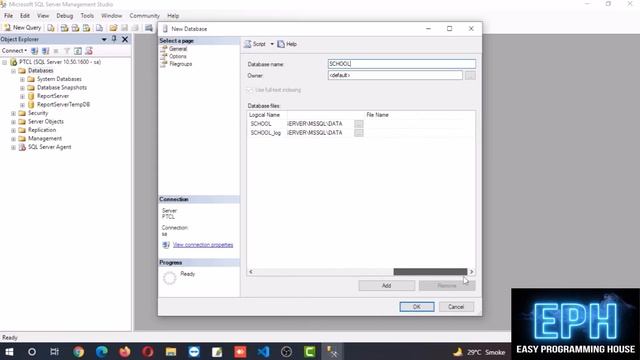The height and width of the screenshot is (360, 640).
Task: Click the Save All icon in toolbar
Action: pos(135,28)
